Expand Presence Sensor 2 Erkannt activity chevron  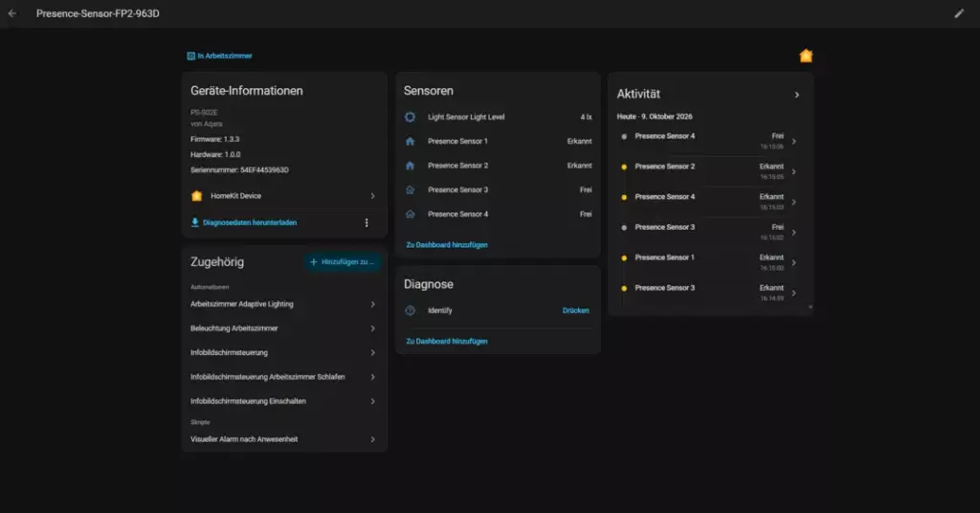pyautogui.click(x=793, y=171)
